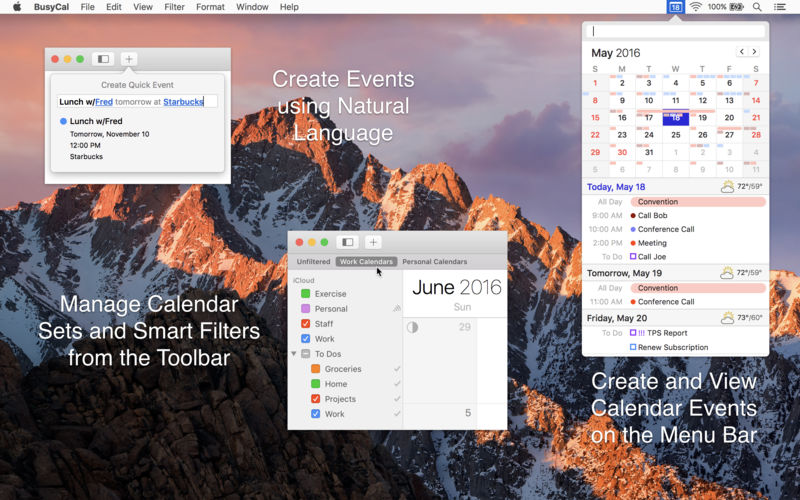The height and width of the screenshot is (500, 800).
Task: Collapse the To Dos calendar group
Action: click(x=294, y=354)
